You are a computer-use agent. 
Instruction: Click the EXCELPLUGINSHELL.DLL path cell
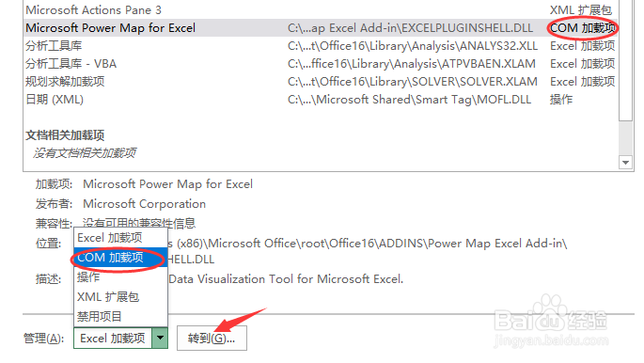point(410,28)
